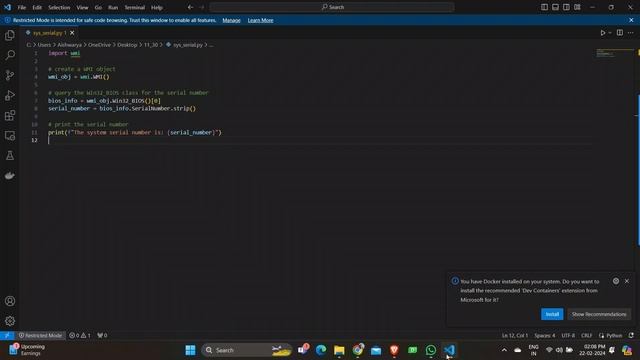The height and width of the screenshot is (360, 640).
Task: Toggle the secondary side bar layout icon
Action: (567, 7)
